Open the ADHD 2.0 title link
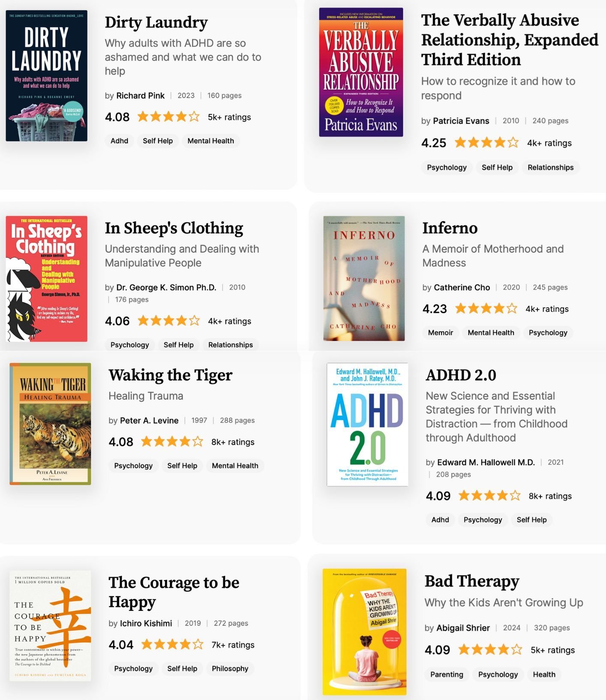The width and height of the screenshot is (606, 700). (461, 375)
